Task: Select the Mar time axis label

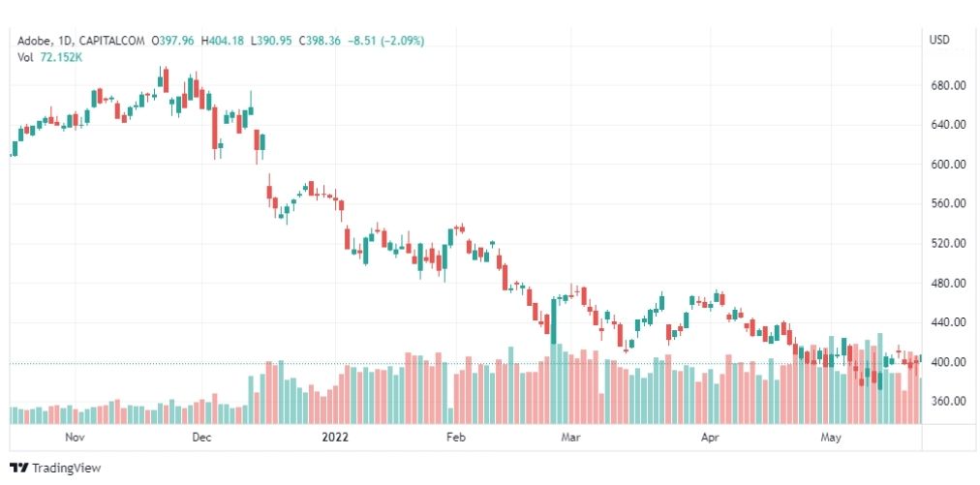Action: point(570,437)
